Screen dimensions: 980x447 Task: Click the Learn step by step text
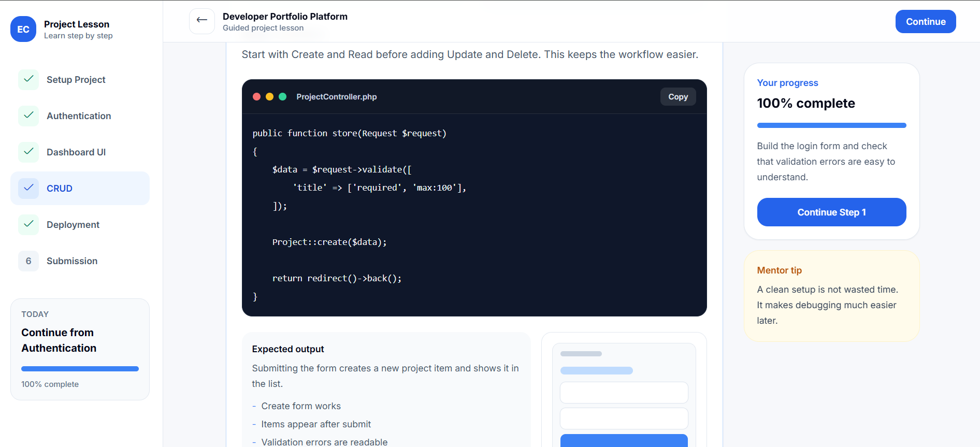tap(78, 36)
